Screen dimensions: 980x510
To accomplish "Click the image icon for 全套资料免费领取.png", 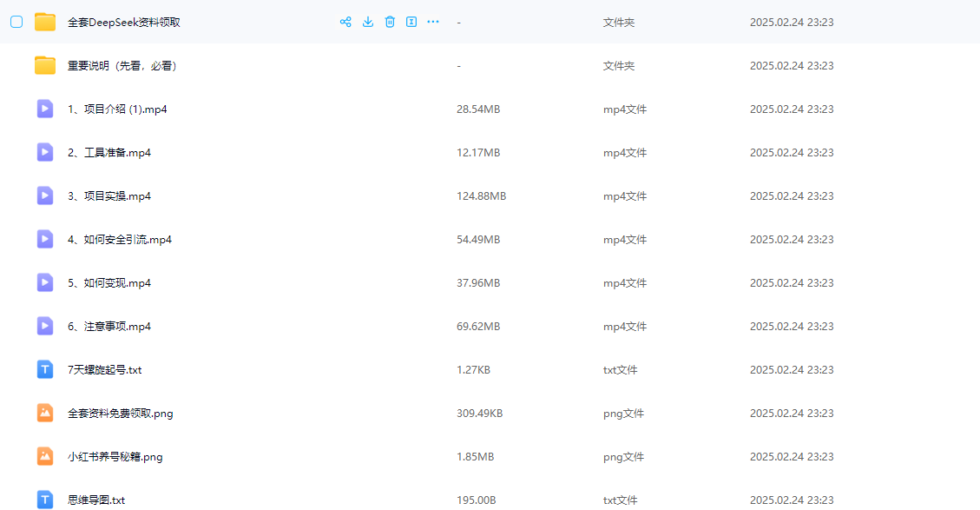I will 45,413.
